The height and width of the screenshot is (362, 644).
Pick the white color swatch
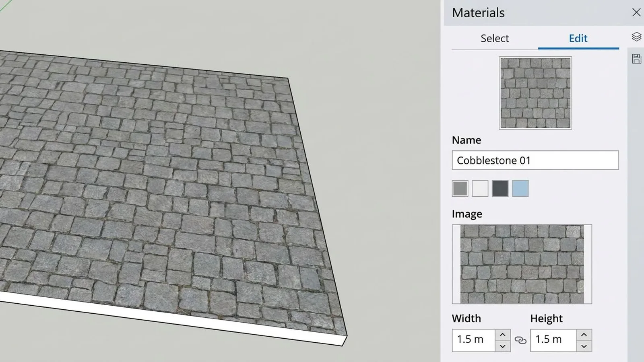[480, 188]
